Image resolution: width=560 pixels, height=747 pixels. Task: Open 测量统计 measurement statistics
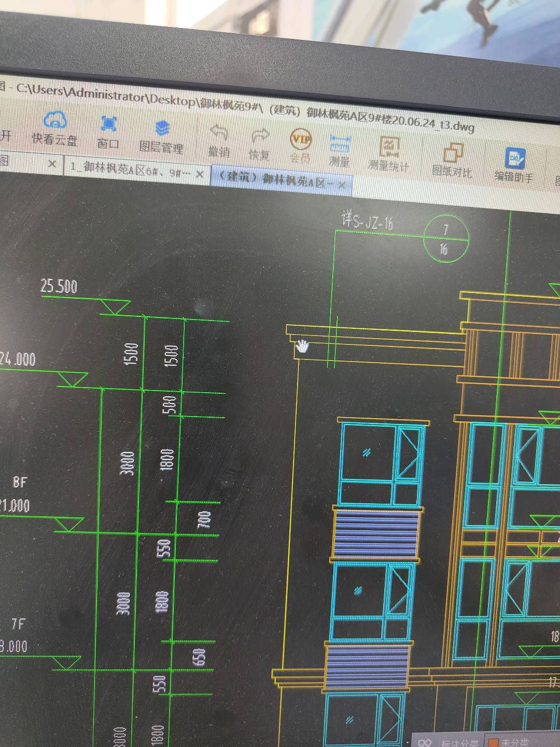click(x=389, y=155)
